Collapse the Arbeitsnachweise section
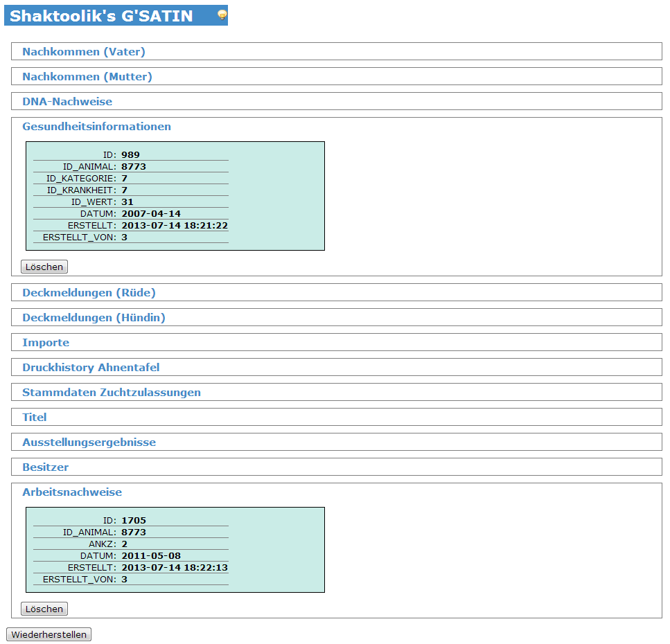This screenshot has height=644, width=670. click(72, 492)
